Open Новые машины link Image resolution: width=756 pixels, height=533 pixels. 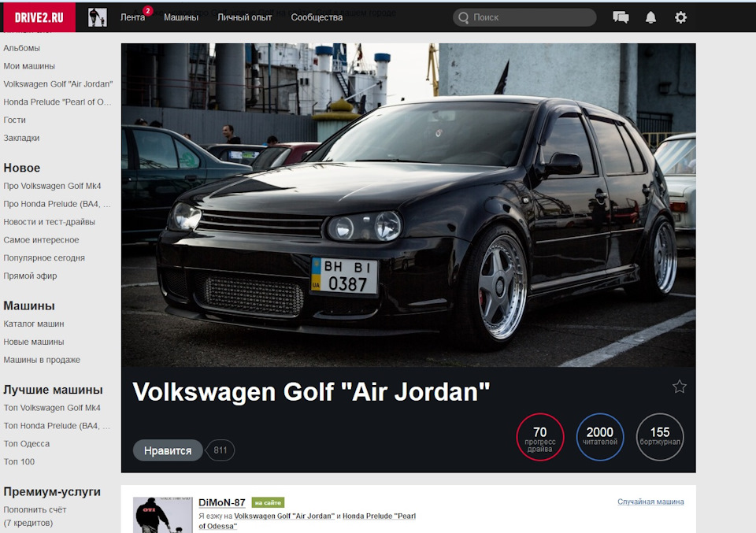pyautogui.click(x=34, y=342)
